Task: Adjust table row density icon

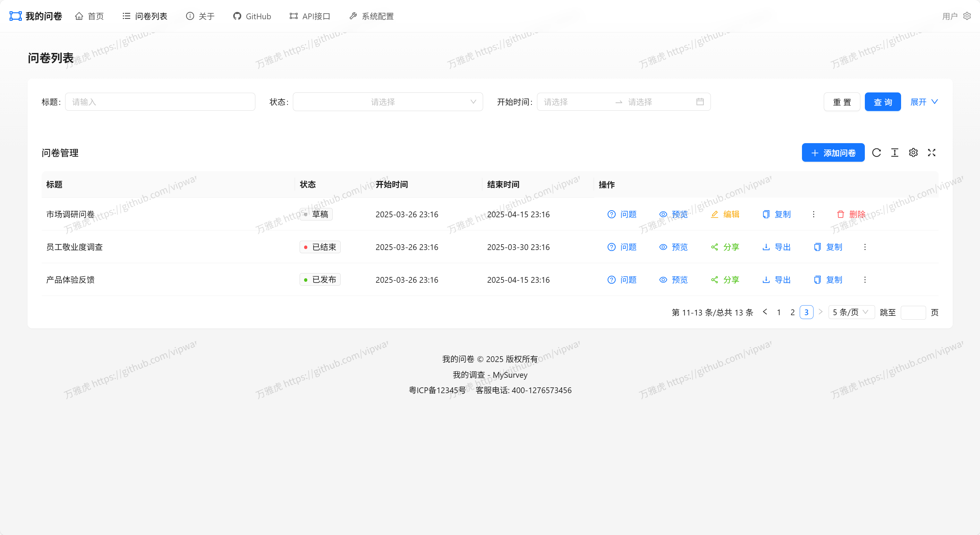Action: [895, 152]
